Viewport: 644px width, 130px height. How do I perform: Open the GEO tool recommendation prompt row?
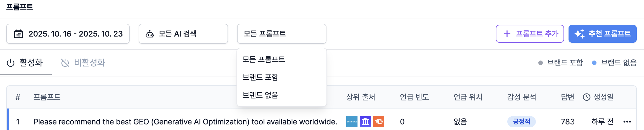[x=185, y=122]
